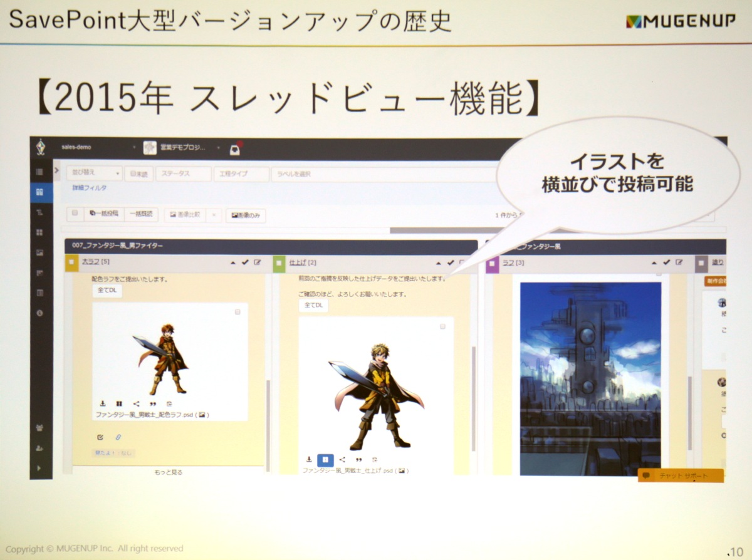Tick the checkbox on the 配色ラフ image card
The width and height of the screenshot is (752, 560).
point(238,311)
